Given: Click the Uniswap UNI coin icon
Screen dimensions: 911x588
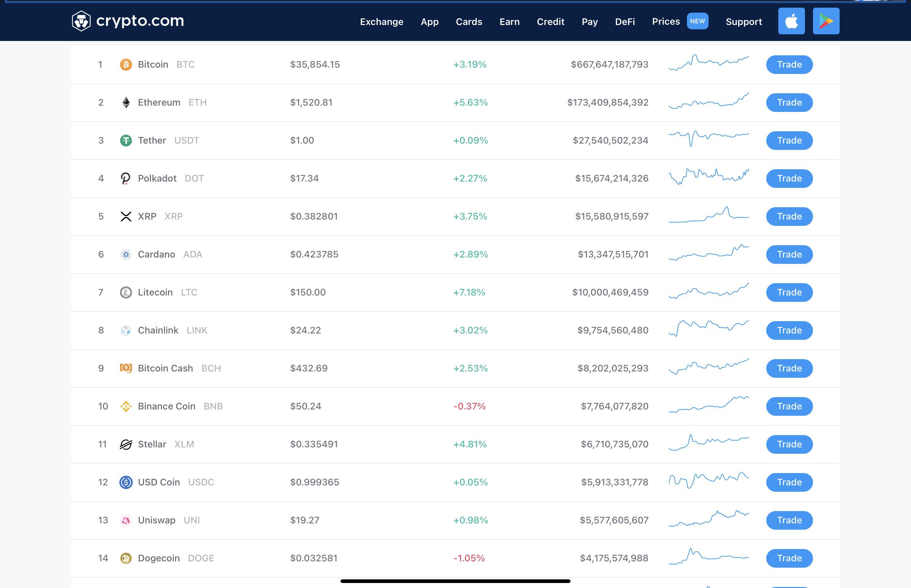Looking at the screenshot, I should click(126, 520).
